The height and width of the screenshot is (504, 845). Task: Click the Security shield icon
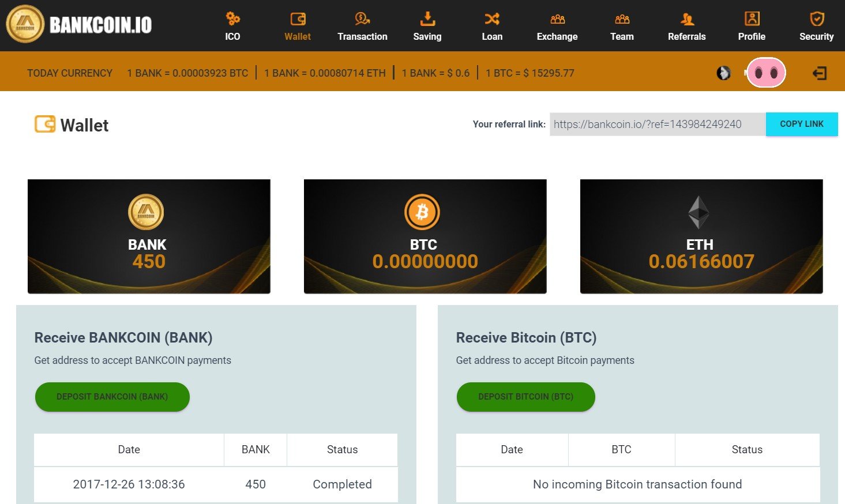click(x=817, y=19)
